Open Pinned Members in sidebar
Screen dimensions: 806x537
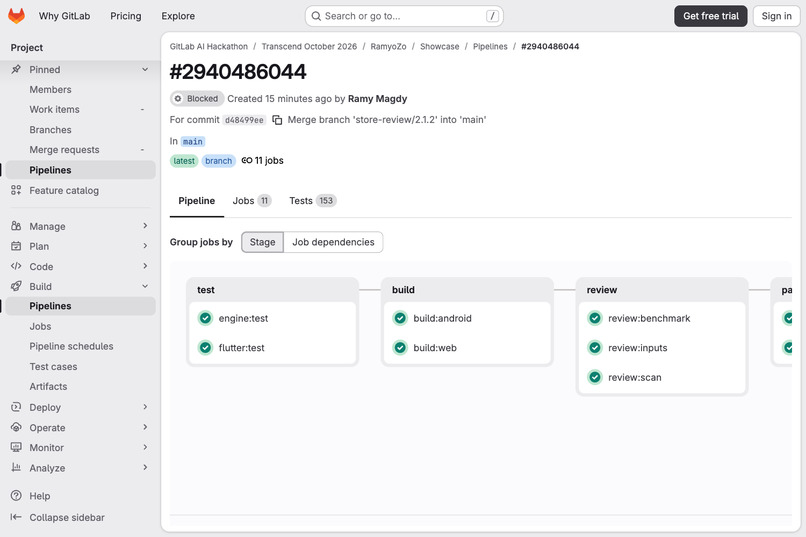81,89
